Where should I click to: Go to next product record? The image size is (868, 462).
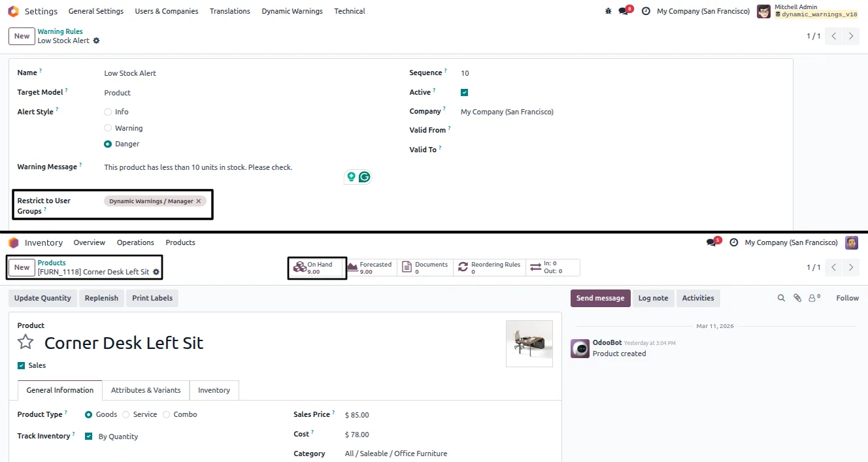pyautogui.click(x=850, y=267)
